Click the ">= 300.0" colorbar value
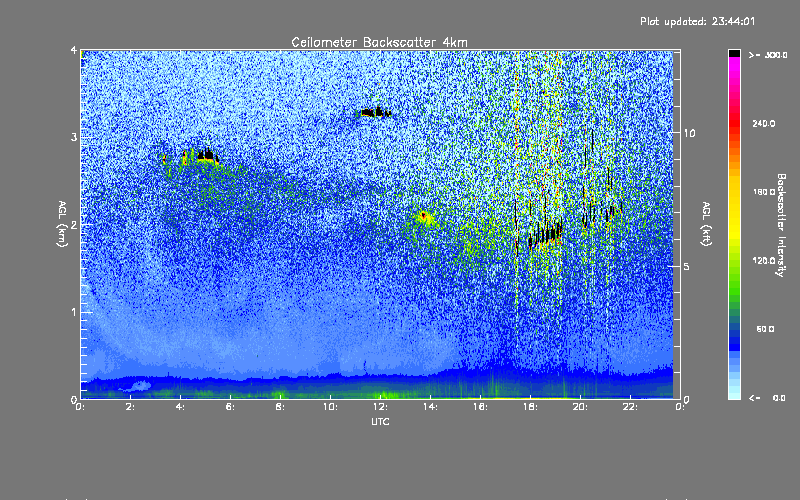The image size is (800, 500). coord(768,55)
